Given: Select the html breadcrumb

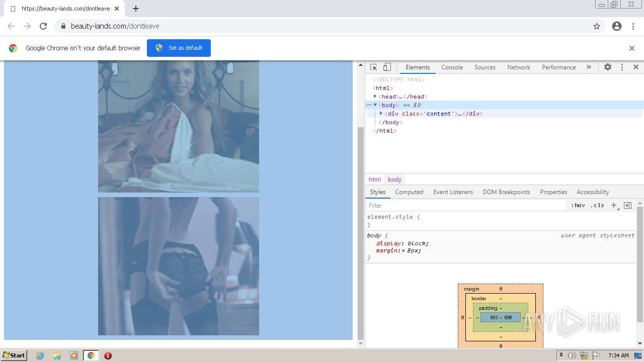Looking at the screenshot, I should (375, 179).
